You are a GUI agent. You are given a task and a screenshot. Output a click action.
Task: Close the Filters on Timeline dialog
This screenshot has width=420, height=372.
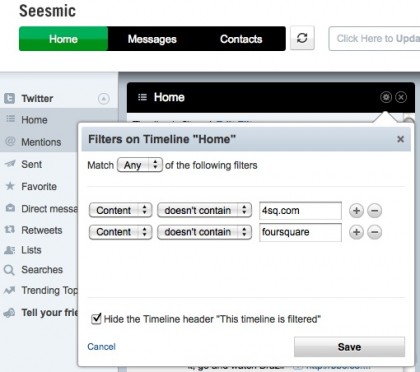pos(401,139)
